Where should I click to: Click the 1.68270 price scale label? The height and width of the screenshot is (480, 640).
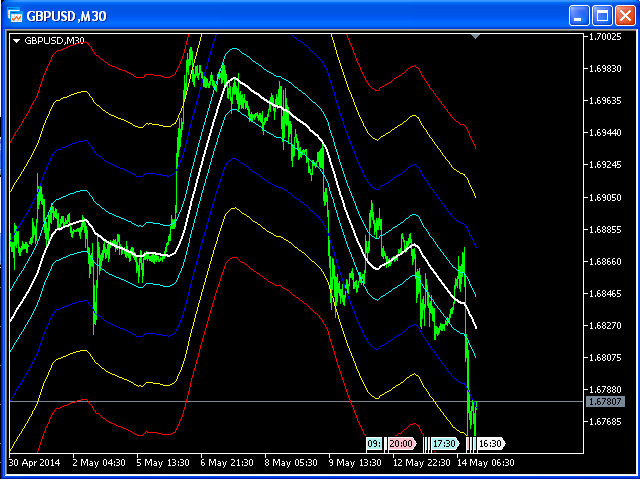604,325
